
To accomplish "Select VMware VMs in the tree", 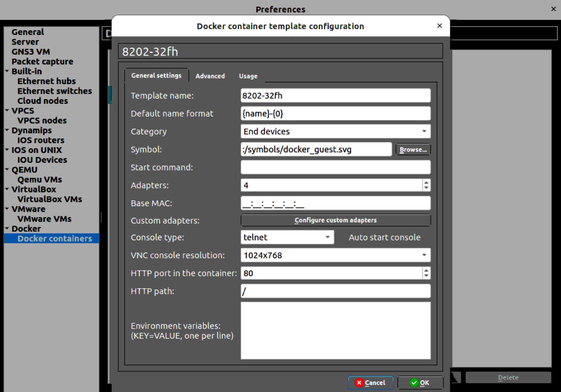I will coord(44,219).
